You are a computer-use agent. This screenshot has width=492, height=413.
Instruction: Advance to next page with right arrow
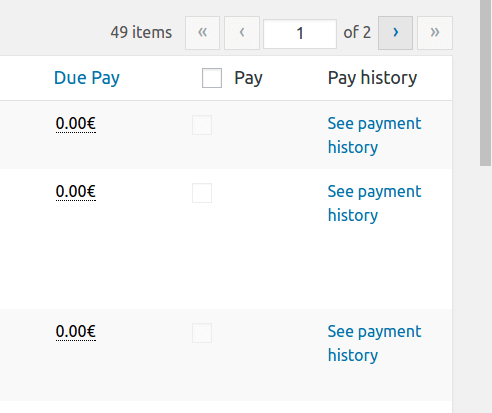coord(395,33)
